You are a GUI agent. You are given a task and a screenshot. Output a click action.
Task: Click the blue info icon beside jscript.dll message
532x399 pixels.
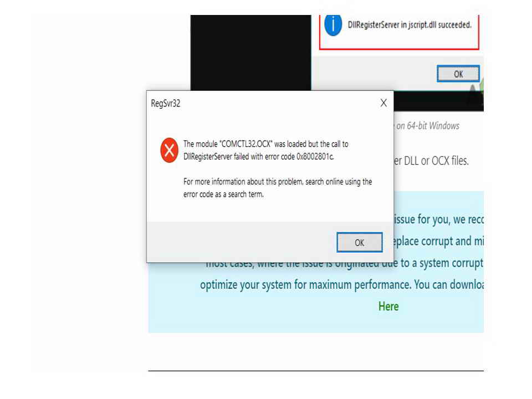(x=333, y=25)
